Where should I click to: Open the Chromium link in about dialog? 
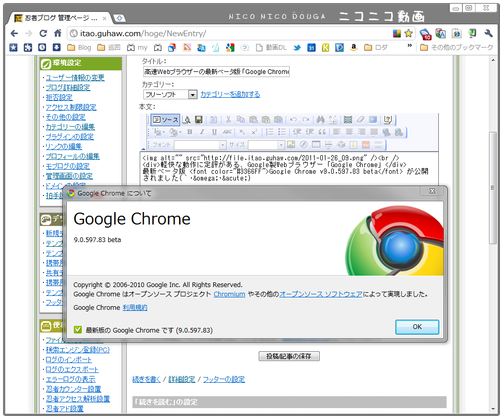pos(229,294)
